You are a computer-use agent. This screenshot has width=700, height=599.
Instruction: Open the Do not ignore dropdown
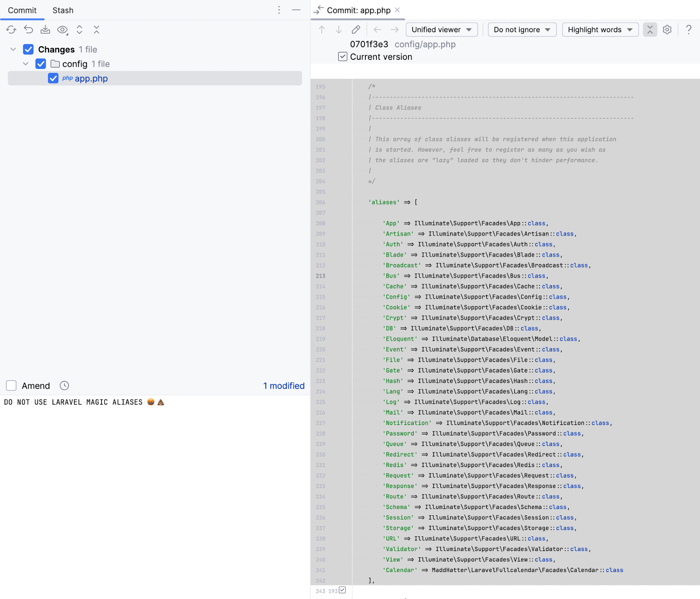point(522,30)
